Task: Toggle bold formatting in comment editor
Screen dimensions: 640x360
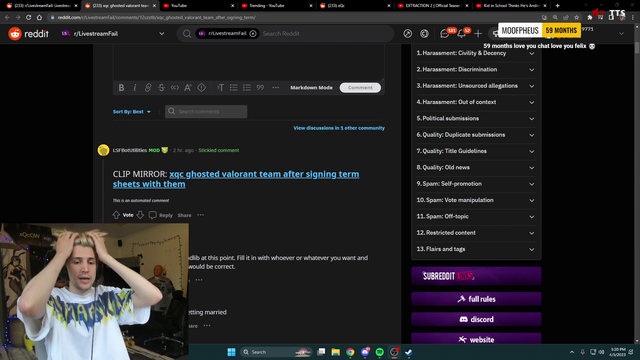Action: point(121,88)
